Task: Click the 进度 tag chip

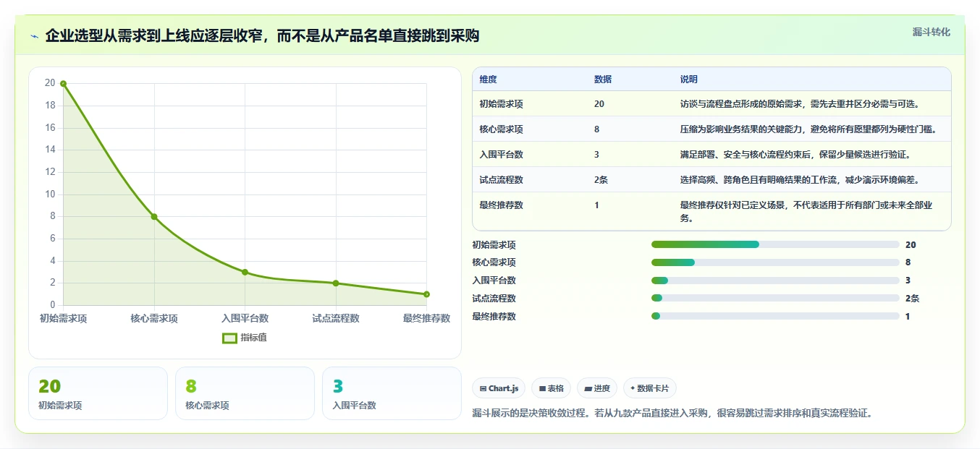Action: pos(597,388)
